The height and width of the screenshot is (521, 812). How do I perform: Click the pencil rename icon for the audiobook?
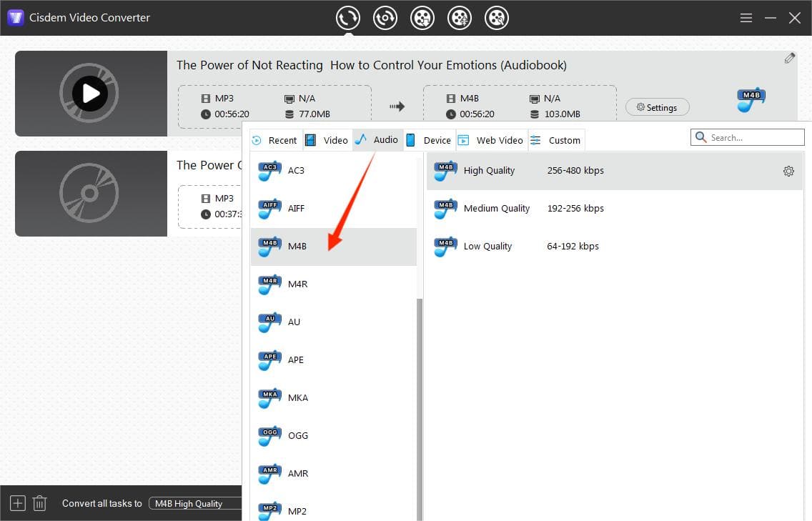(x=790, y=57)
